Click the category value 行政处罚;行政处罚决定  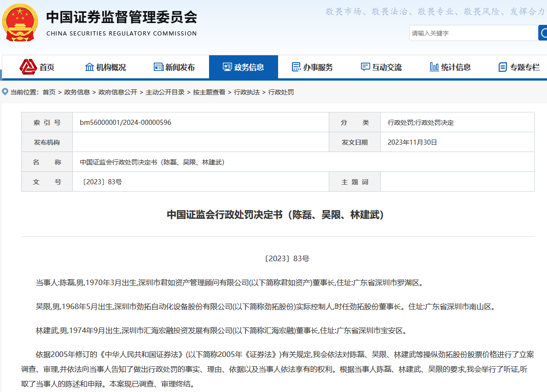(421, 123)
